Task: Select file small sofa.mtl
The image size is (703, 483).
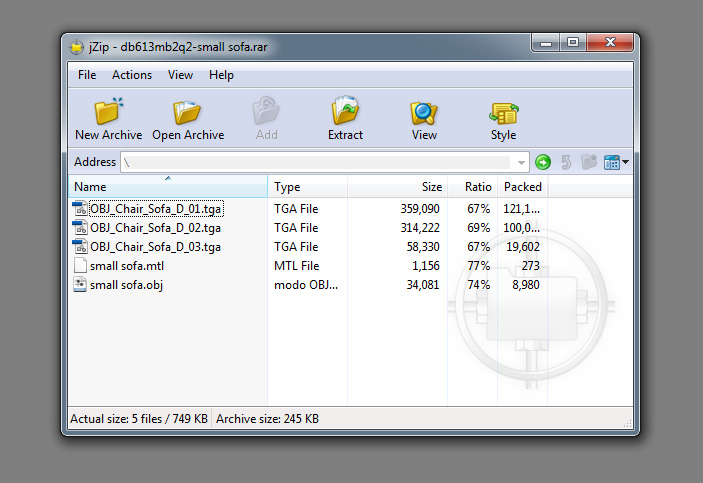Action: [x=127, y=266]
